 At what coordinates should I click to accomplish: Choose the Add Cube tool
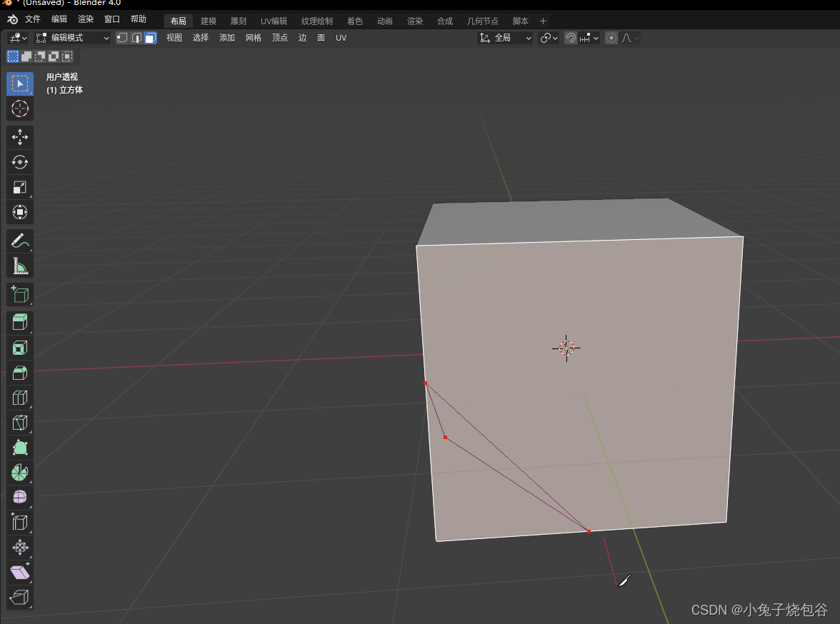(x=20, y=295)
